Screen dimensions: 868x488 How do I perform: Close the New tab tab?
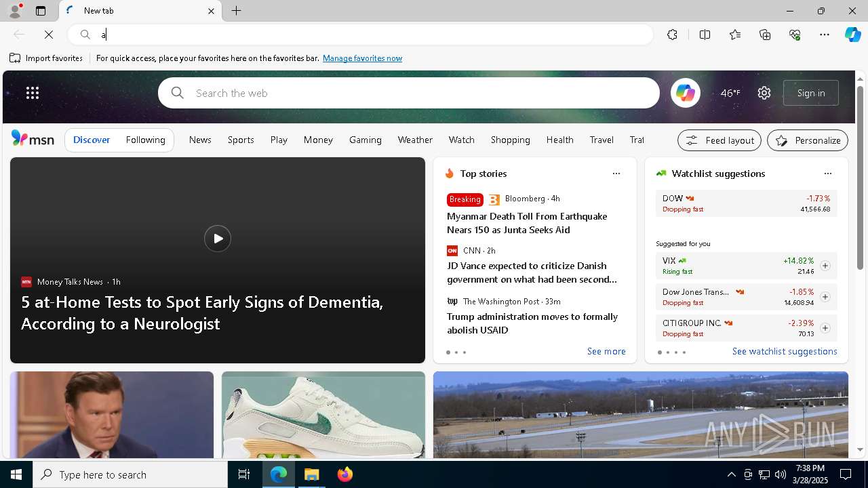click(x=211, y=11)
